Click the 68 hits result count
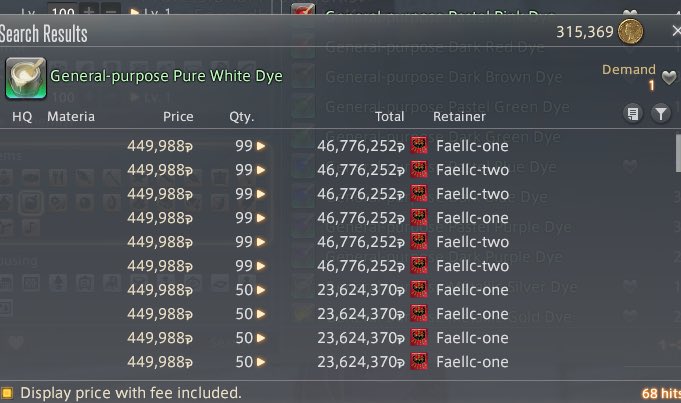This screenshot has width=681, height=403. (661, 393)
